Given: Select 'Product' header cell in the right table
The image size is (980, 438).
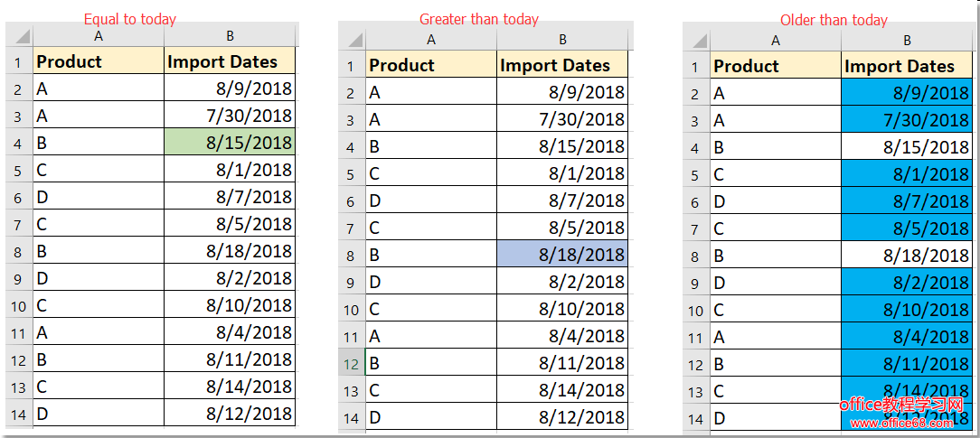Looking at the screenshot, I should pos(776,66).
